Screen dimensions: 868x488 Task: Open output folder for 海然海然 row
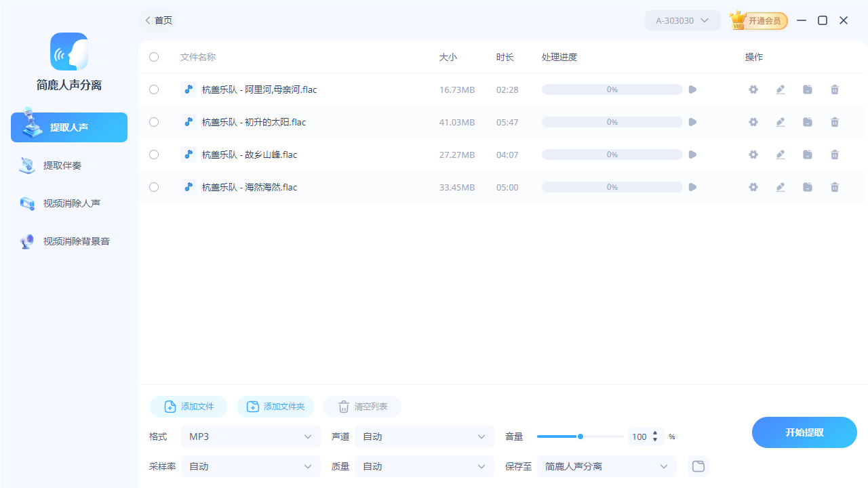(x=808, y=187)
